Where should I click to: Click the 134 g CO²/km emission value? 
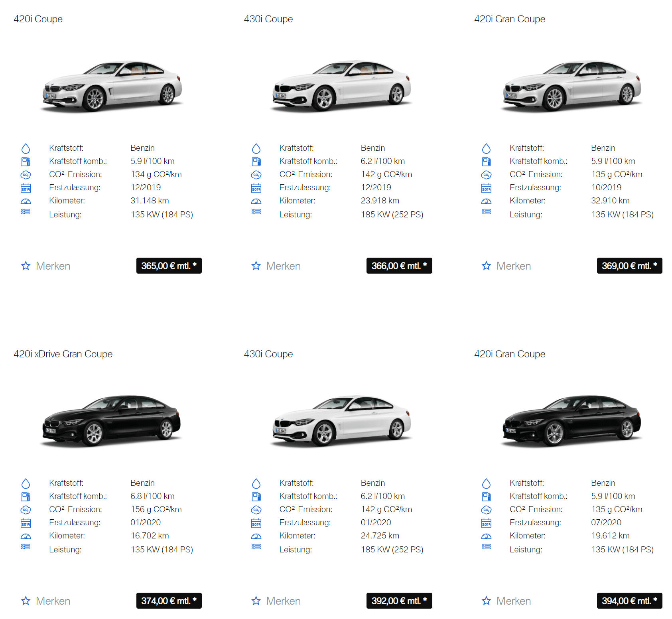pos(156,174)
